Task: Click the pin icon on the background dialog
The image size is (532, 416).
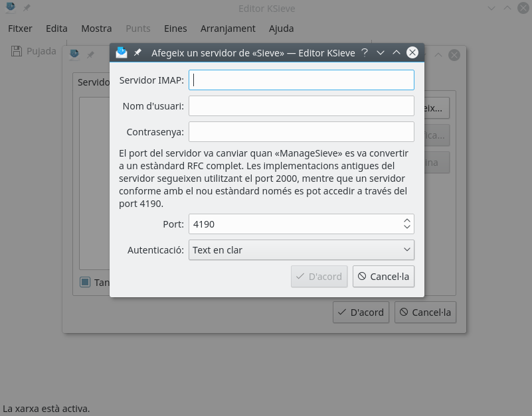Action: pos(90,55)
